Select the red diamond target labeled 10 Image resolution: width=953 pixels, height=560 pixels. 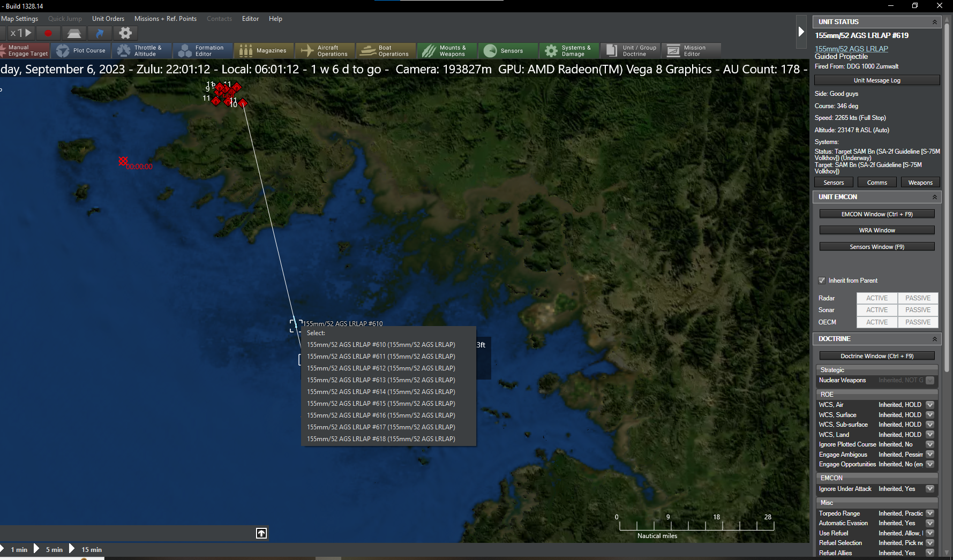243,102
